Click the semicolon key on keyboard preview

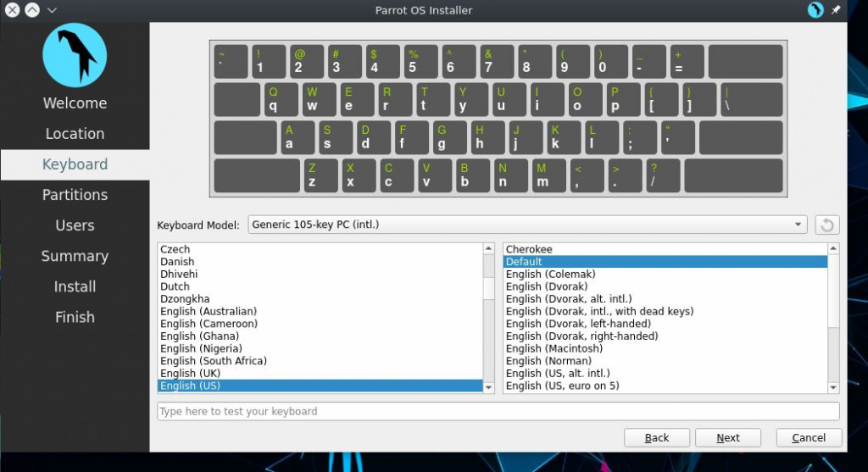pos(640,138)
